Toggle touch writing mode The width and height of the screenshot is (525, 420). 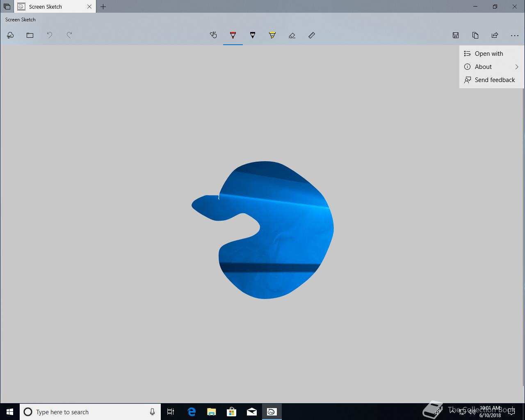(x=213, y=35)
